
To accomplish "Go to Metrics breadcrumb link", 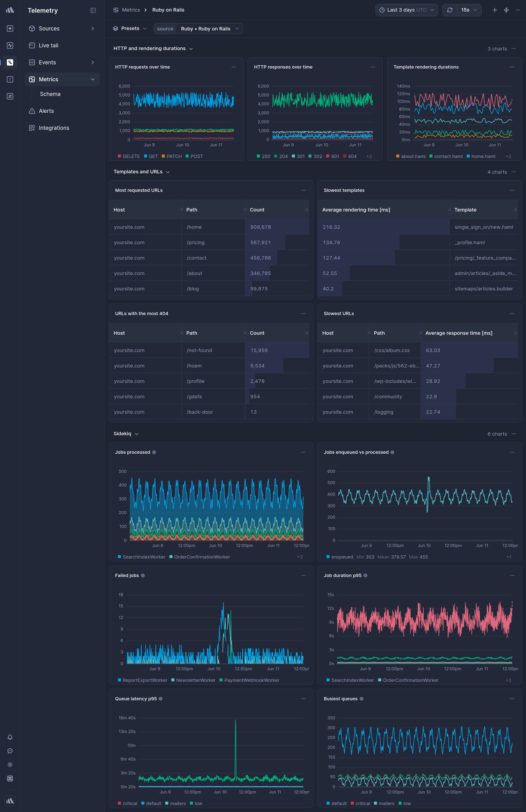I will click(127, 10).
